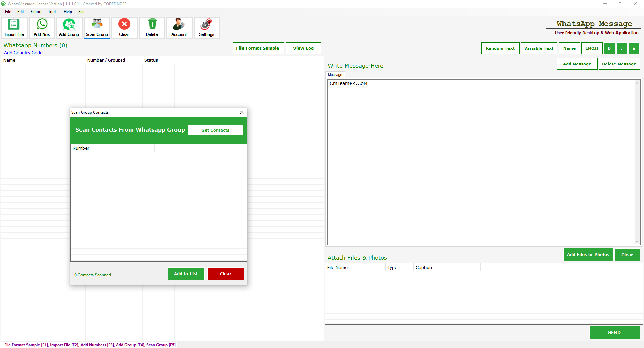This screenshot has width=644, height=348.
Task: Click the Name column header
Action: tap(43, 60)
